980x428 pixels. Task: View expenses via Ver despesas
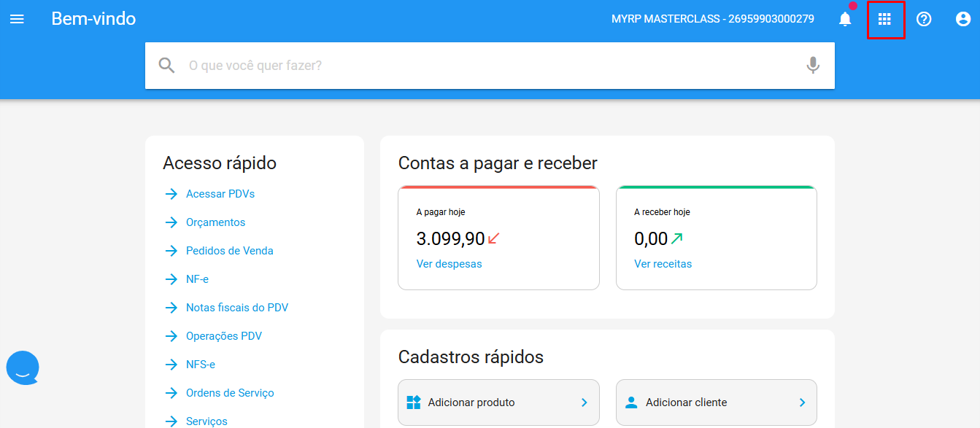coord(449,264)
